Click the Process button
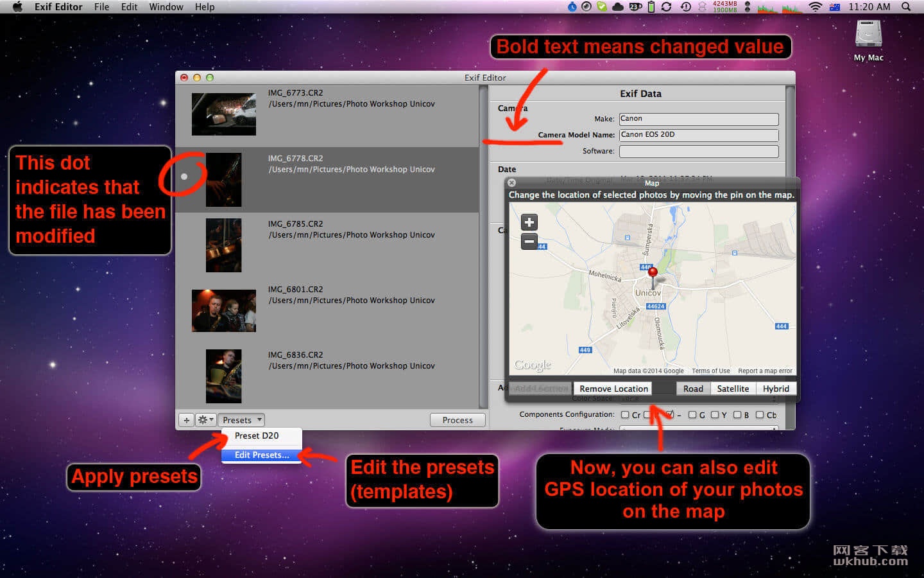Screen dimensions: 924x578 point(458,420)
